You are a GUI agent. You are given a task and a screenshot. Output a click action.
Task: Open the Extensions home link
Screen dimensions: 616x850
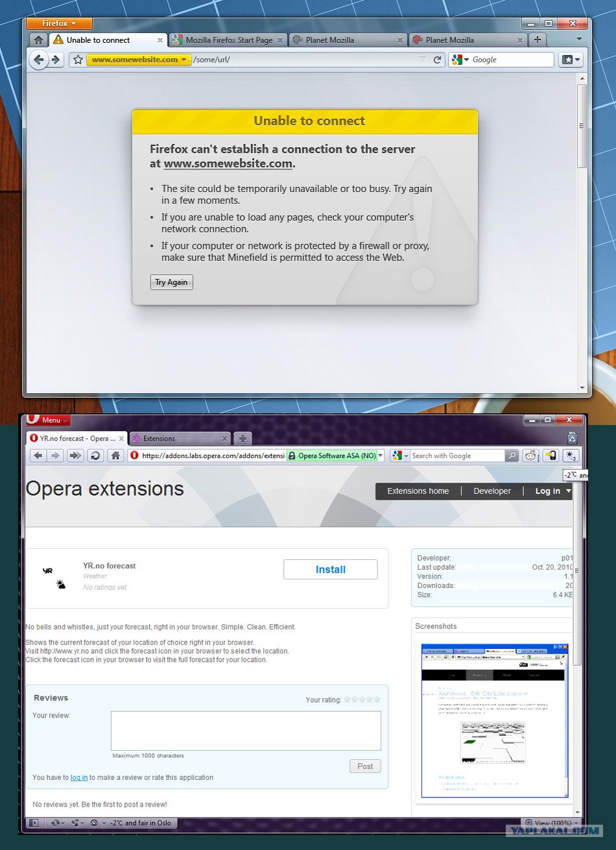click(x=418, y=491)
